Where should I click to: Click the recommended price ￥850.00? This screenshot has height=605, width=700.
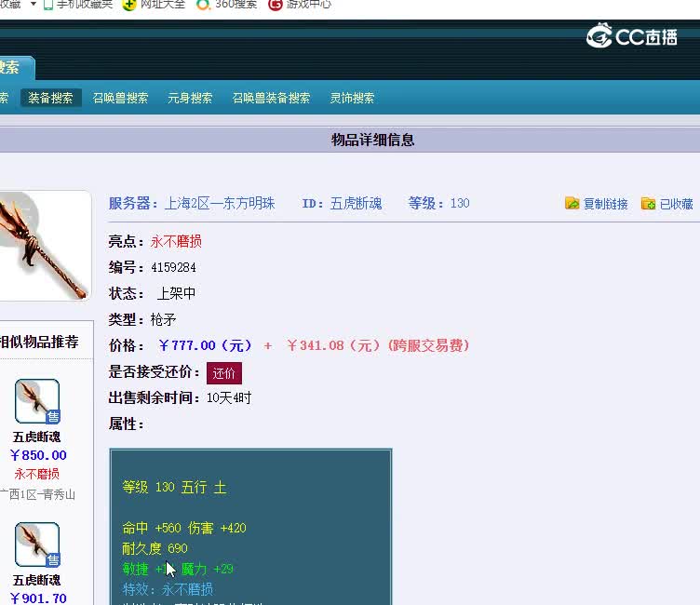click(38, 455)
